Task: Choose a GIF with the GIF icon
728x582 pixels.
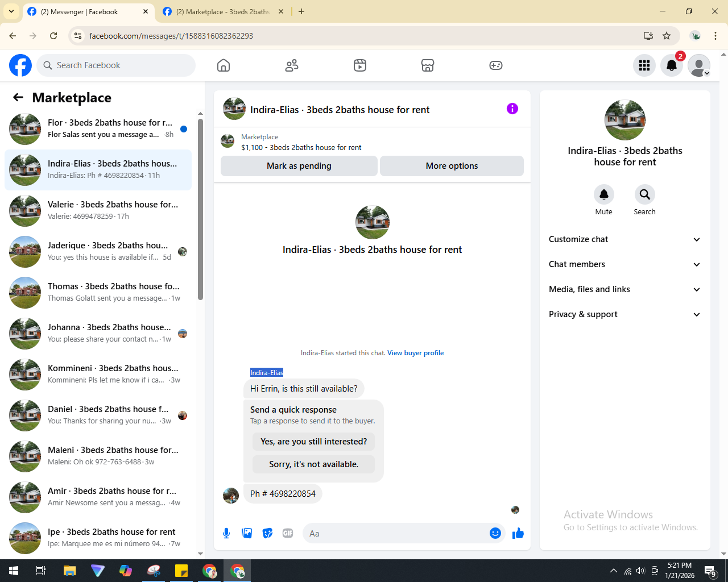Action: (x=288, y=533)
